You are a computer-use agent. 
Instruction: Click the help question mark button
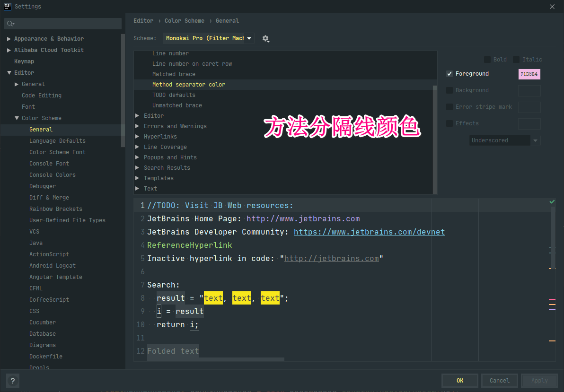point(13,381)
